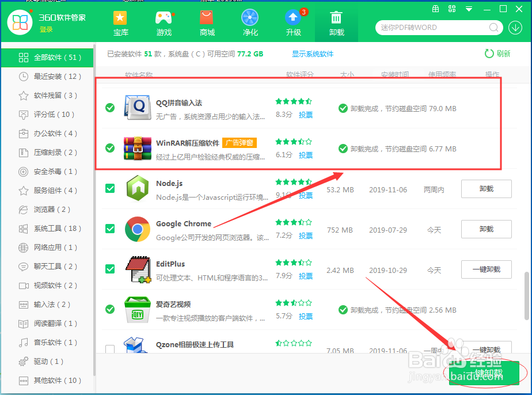Select 全部软件 (51) category
This screenshot has height=395, width=532.
47,58
